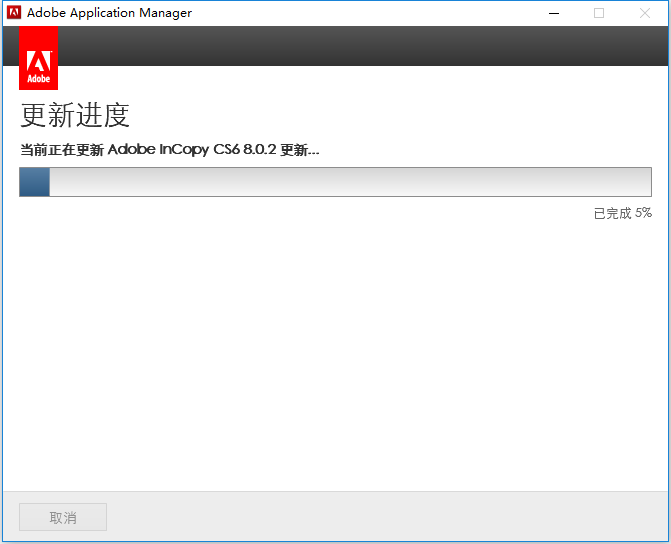671x544 pixels.
Task: Click the Adobe logo badge
Action: pos(39,58)
